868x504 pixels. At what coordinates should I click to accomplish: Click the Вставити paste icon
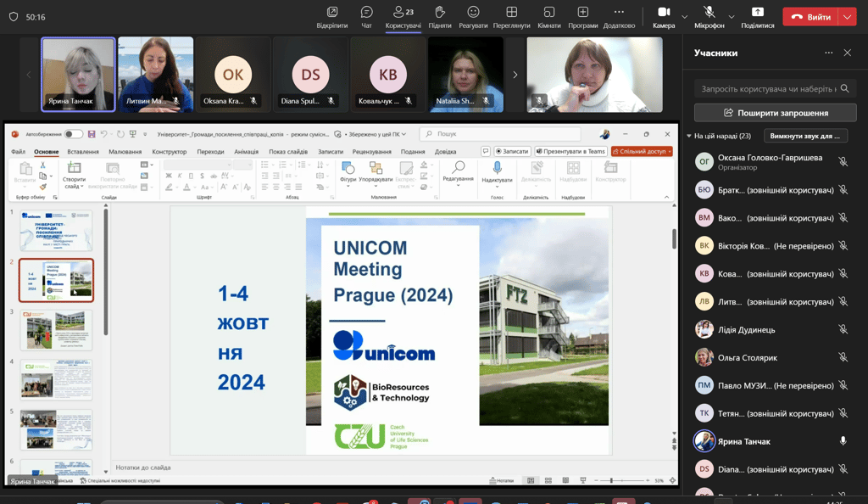[x=25, y=168]
